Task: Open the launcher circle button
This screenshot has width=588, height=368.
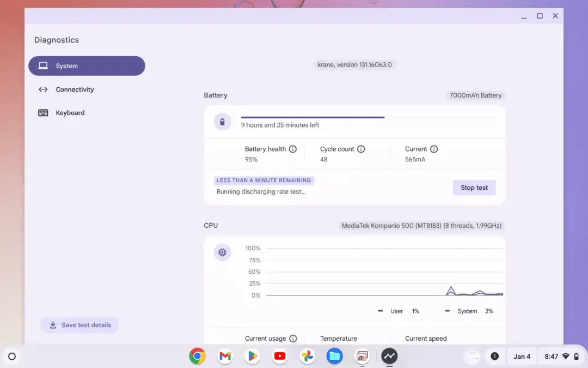Action: pos(12,357)
